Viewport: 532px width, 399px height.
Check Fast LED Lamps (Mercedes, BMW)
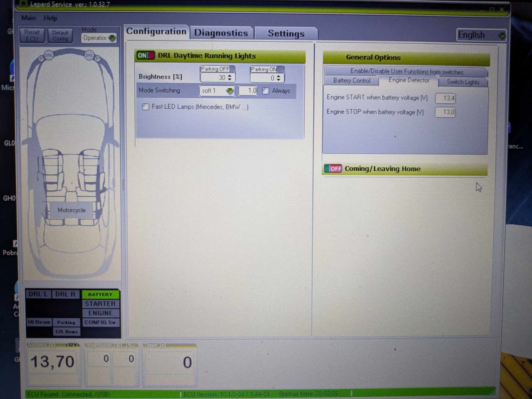(x=145, y=107)
